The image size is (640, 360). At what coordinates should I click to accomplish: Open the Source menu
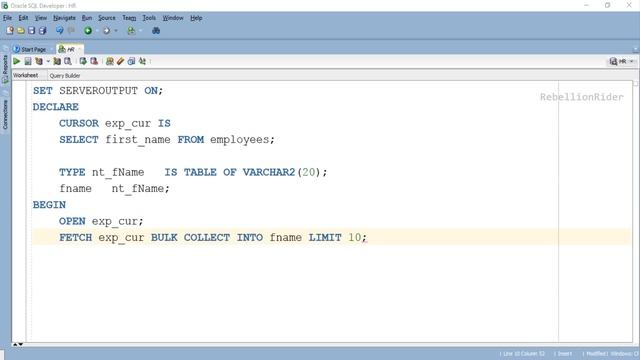pyautogui.click(x=107, y=18)
